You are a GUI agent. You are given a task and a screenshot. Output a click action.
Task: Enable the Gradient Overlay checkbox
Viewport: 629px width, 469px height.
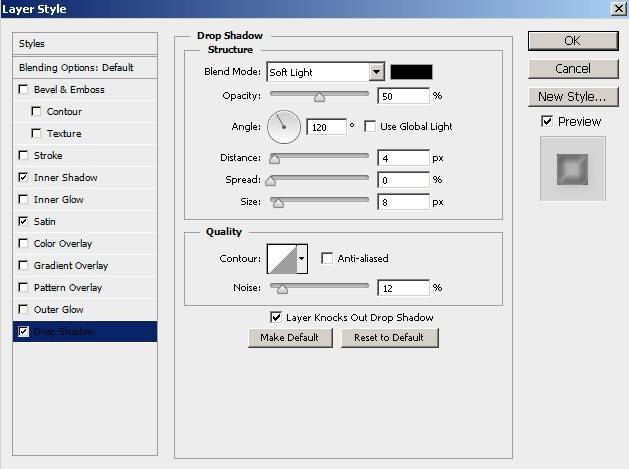tap(23, 266)
